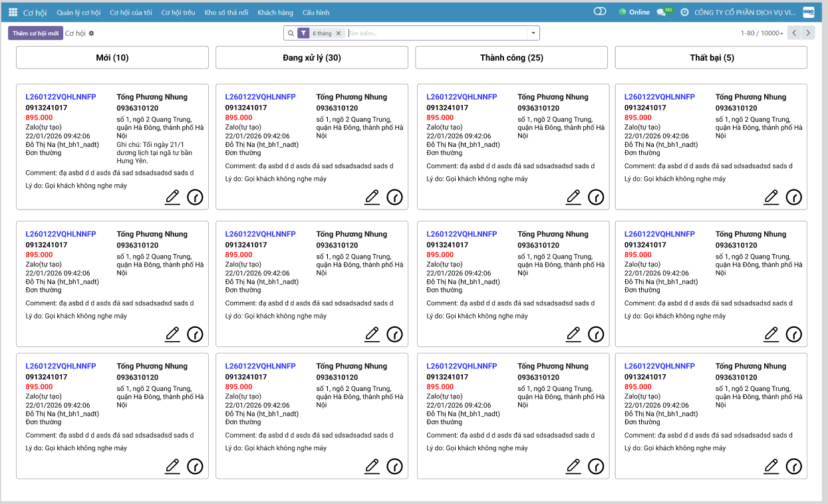Go to next page of records
The height and width of the screenshot is (504, 828).
(808, 33)
